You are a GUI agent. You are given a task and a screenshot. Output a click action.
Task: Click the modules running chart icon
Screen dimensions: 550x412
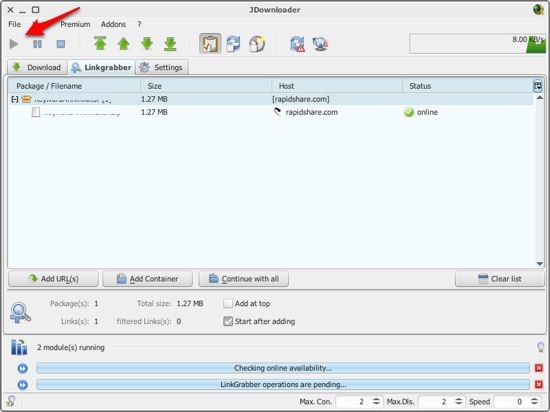pyautogui.click(x=19, y=347)
